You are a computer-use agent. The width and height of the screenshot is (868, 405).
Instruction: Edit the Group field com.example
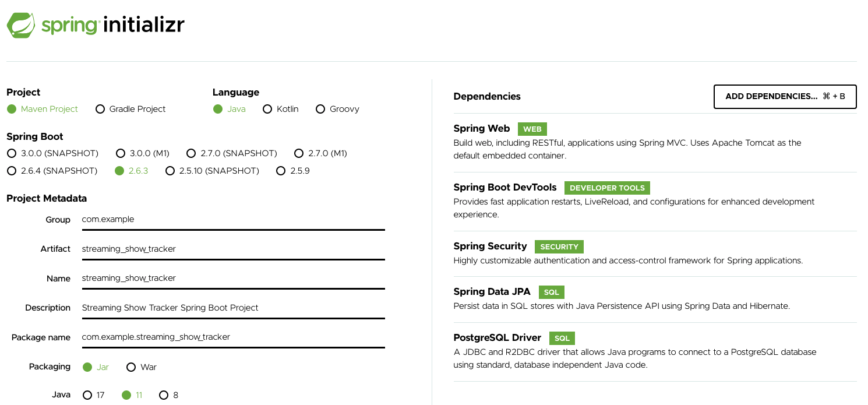233,220
